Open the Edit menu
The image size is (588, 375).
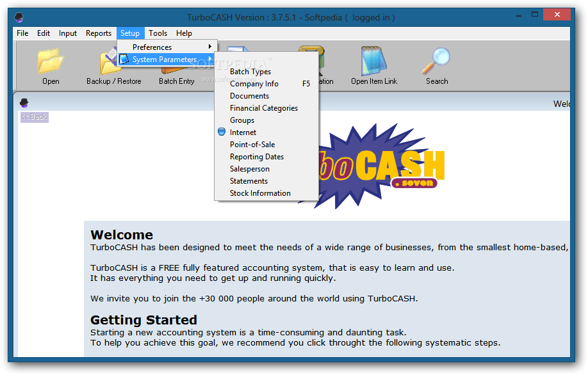(x=44, y=33)
